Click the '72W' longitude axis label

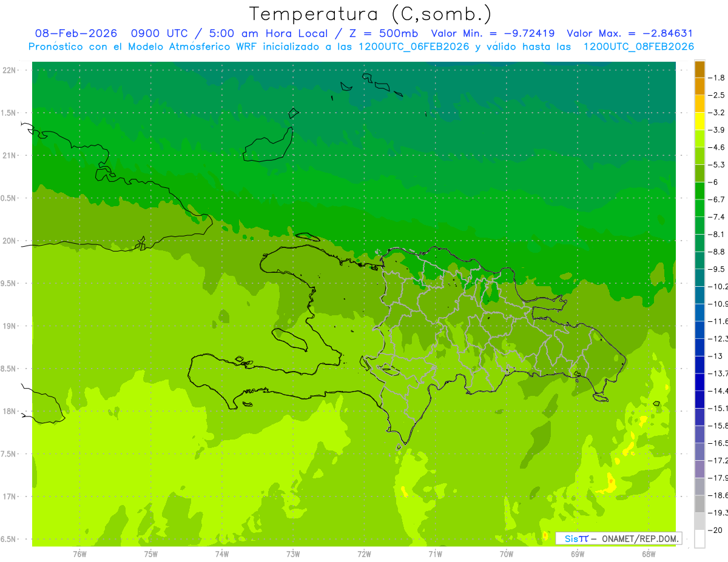tap(364, 554)
